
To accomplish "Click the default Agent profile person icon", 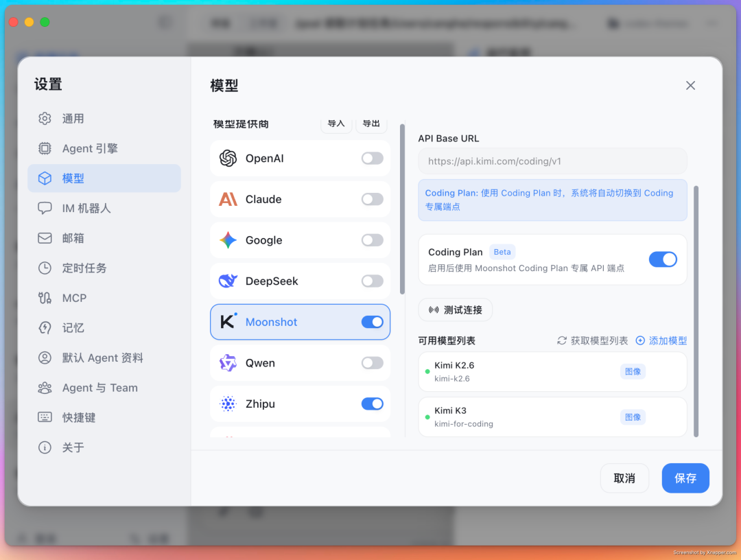I will 45,358.
